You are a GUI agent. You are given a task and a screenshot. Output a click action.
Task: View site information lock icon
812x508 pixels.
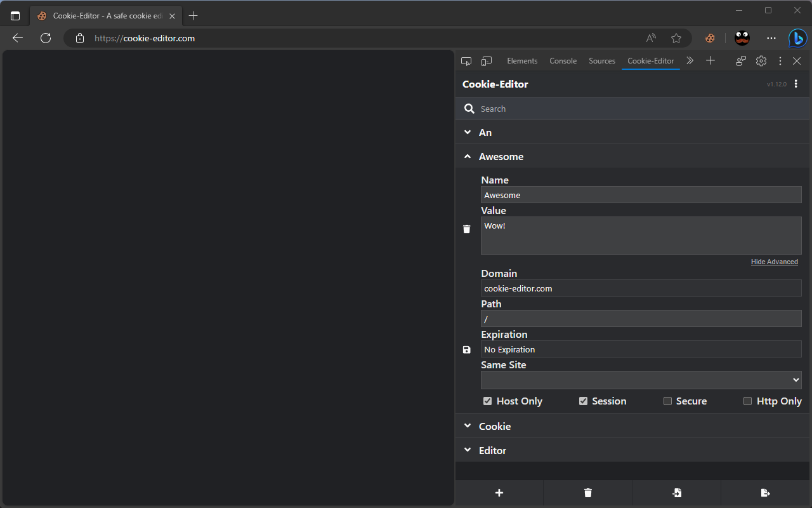(x=80, y=38)
